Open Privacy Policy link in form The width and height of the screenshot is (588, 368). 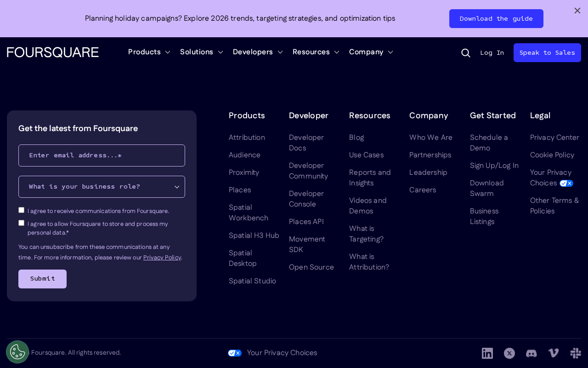tap(162, 258)
